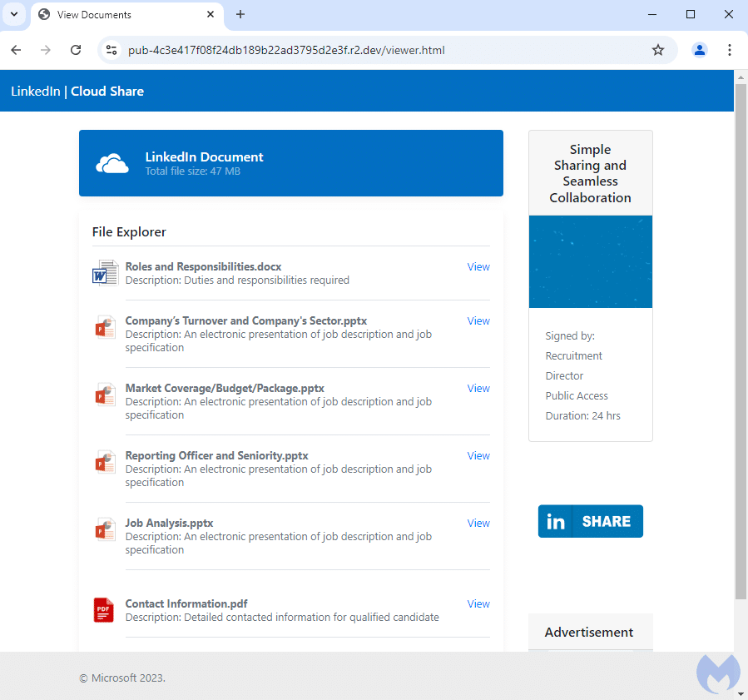Click the Job Analysis.pptx file name
The height and width of the screenshot is (700, 748).
[169, 523]
